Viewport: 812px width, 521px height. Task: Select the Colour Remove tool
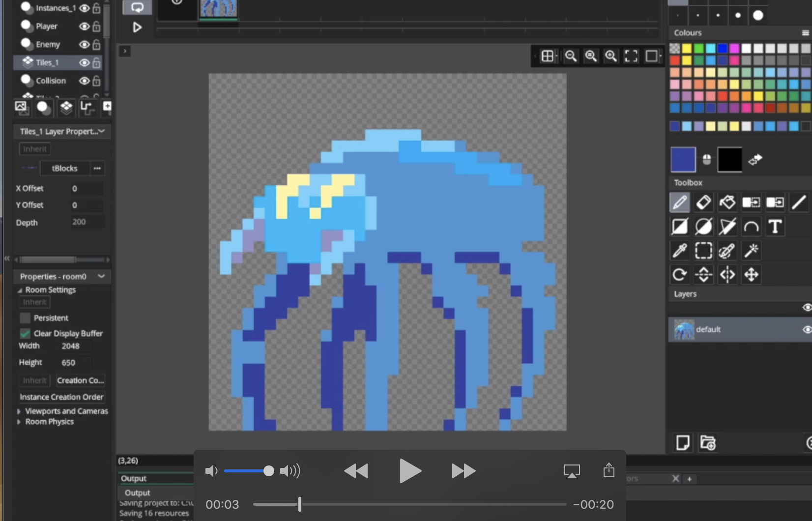point(775,202)
